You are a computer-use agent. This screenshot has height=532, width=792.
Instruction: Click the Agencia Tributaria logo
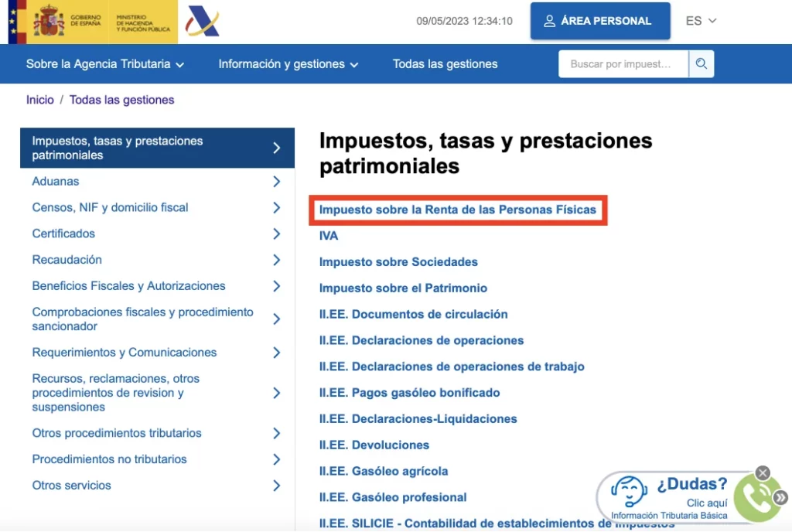(201, 21)
